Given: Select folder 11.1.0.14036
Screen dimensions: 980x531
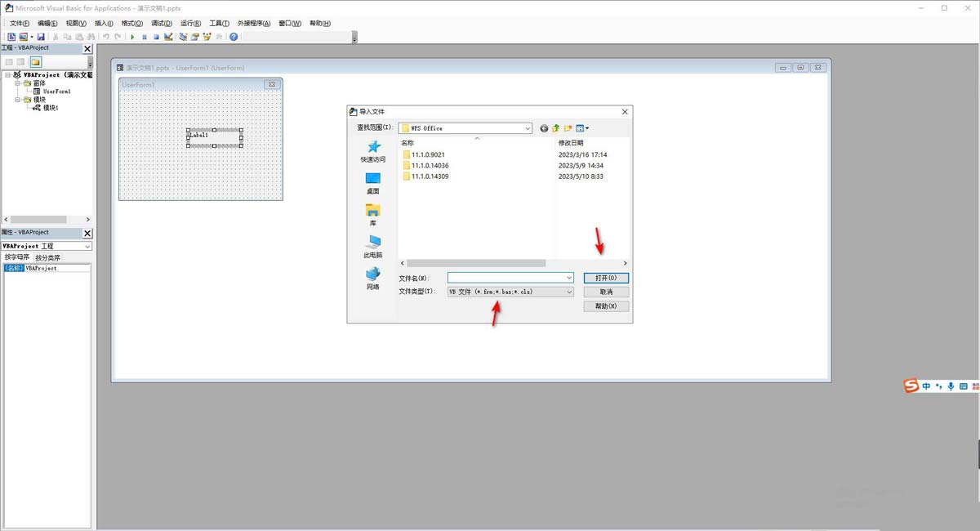Looking at the screenshot, I should (x=425, y=165).
